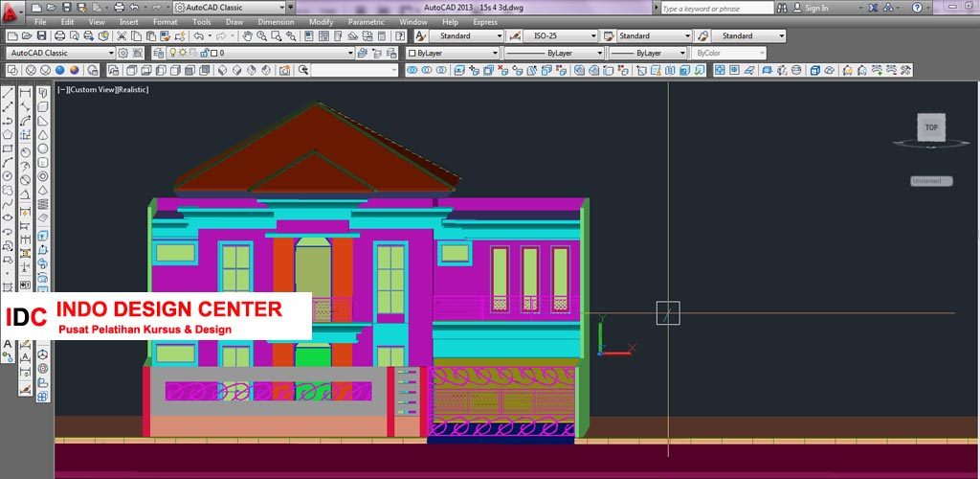The width and height of the screenshot is (980, 479).
Task: Select the Polygon tool in Draw toolbar
Action: (x=8, y=134)
